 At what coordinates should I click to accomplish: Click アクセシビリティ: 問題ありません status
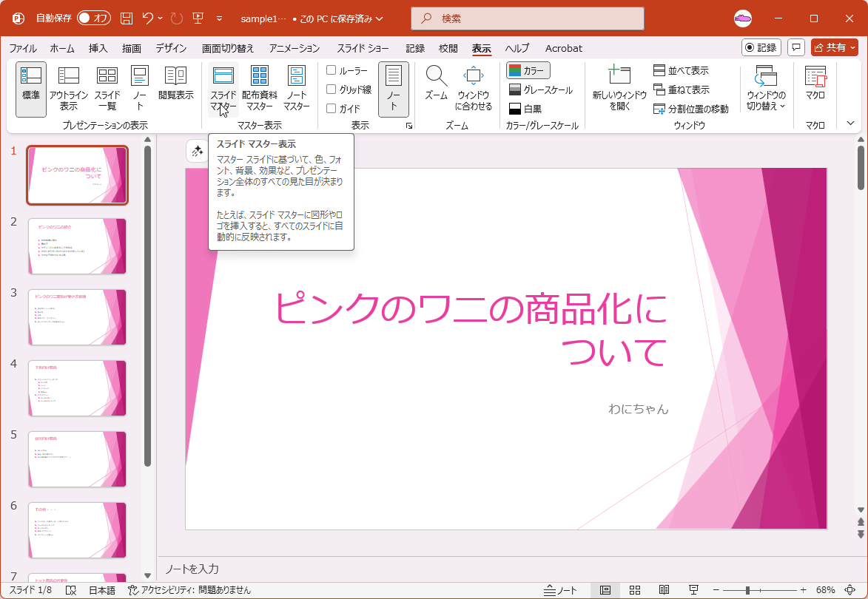click(189, 590)
